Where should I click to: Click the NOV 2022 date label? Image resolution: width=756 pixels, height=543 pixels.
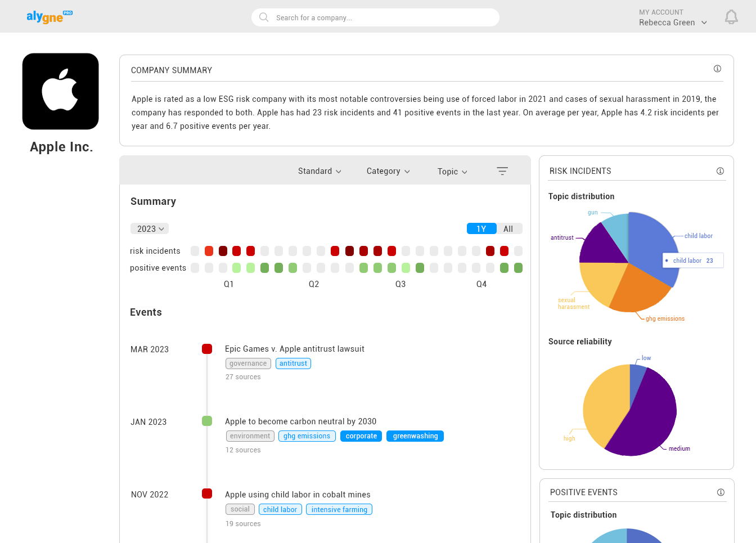tap(150, 495)
